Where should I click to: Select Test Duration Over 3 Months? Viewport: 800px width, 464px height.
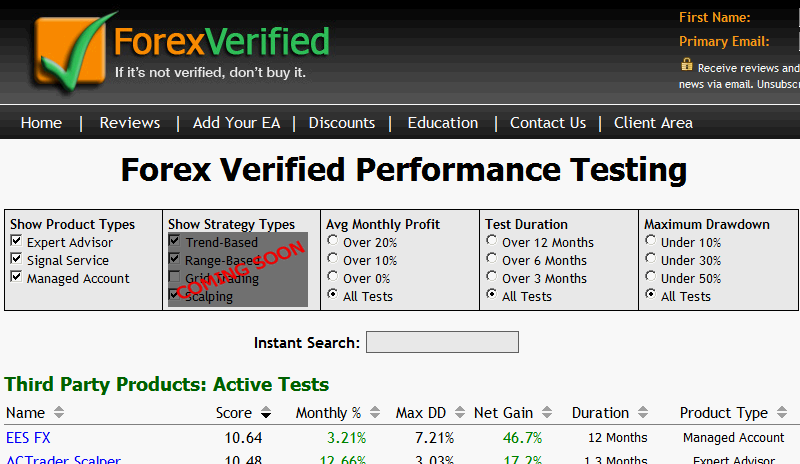click(x=491, y=276)
